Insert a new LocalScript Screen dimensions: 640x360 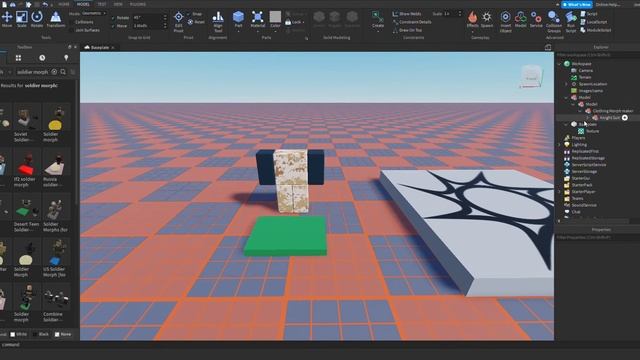pyautogui.click(x=594, y=22)
